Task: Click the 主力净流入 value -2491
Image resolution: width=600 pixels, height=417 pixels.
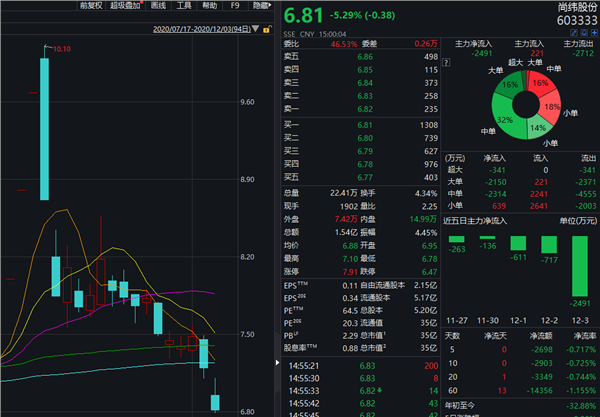Action: [x=482, y=54]
